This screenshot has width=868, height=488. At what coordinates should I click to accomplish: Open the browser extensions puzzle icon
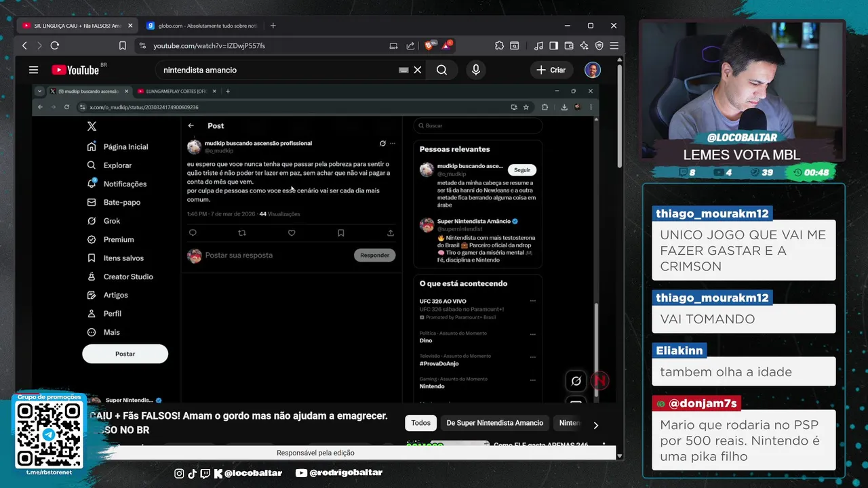coord(499,45)
